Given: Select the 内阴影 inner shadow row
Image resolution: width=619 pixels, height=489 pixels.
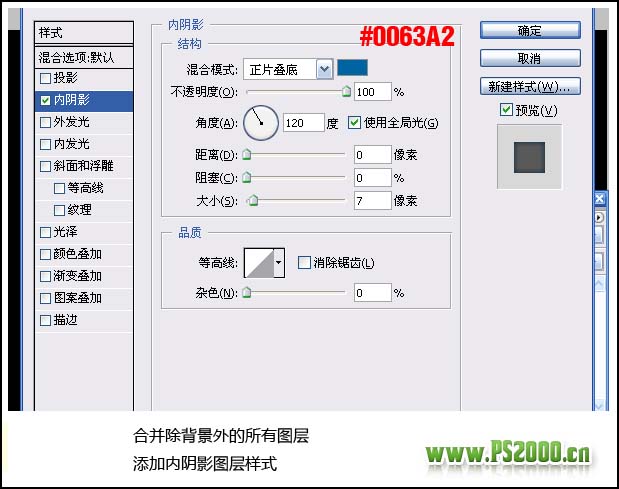Looking at the screenshot, I should click(84, 100).
